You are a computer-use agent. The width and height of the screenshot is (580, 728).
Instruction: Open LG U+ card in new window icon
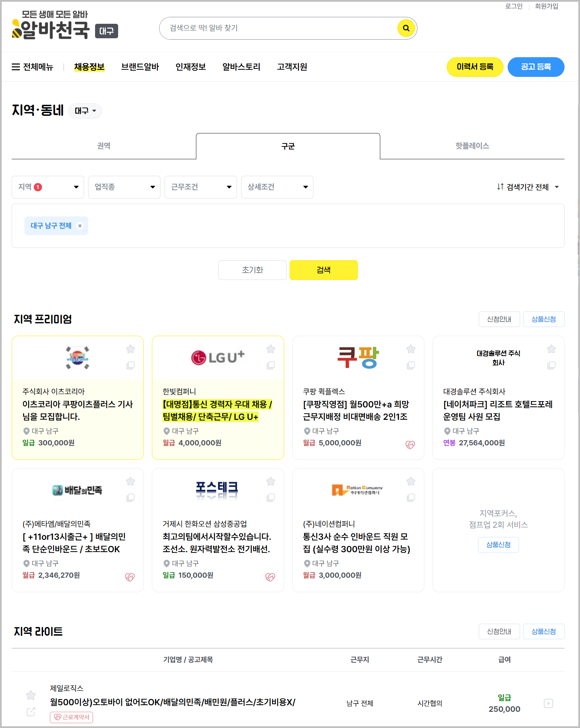[271, 365]
